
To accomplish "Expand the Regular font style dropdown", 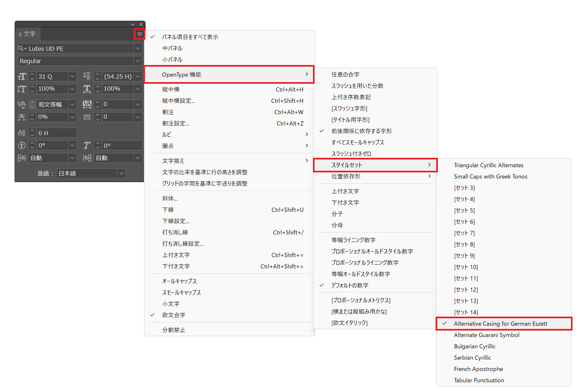I will pos(138,61).
